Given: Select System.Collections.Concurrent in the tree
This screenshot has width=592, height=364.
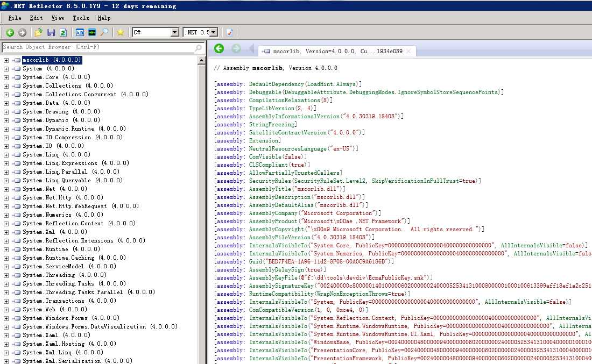Looking at the screenshot, I should pos(86,95).
